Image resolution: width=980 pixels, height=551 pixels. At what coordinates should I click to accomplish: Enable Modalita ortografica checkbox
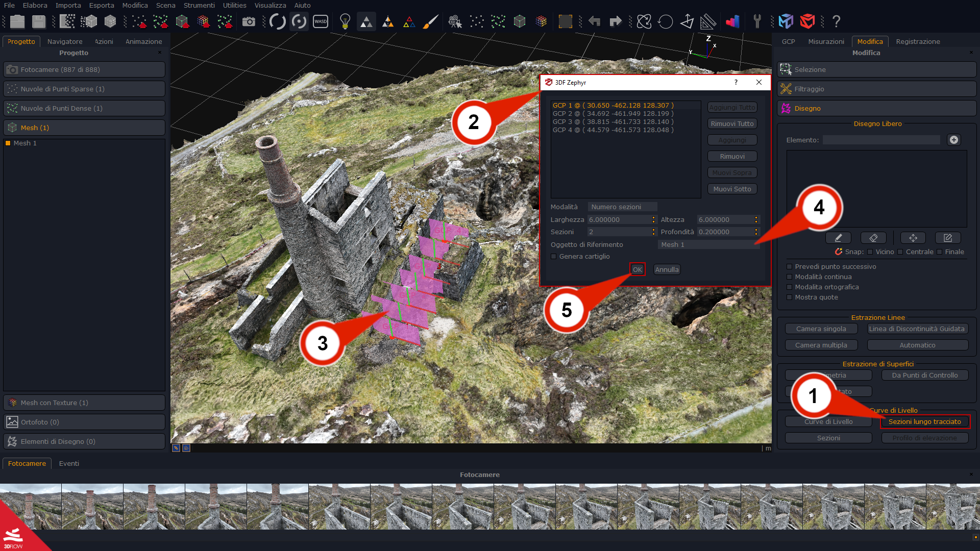[x=790, y=287]
